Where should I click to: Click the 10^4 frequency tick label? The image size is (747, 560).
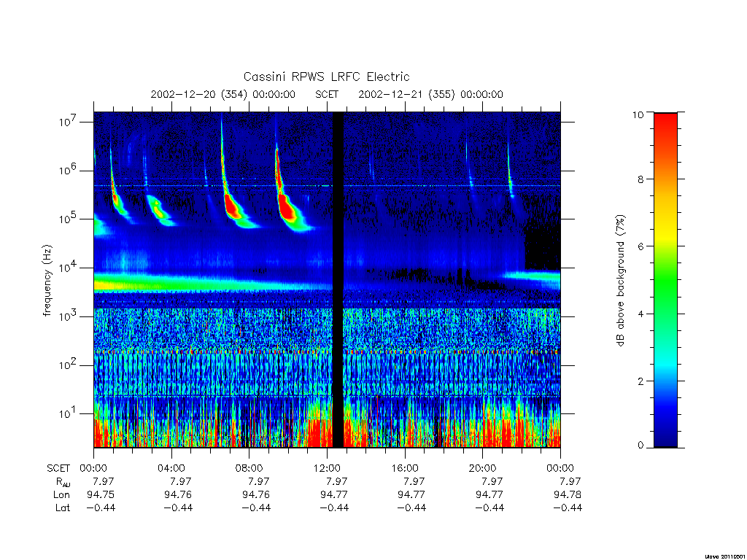tap(69, 267)
